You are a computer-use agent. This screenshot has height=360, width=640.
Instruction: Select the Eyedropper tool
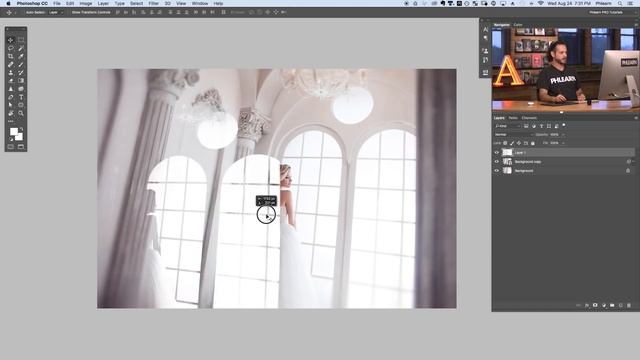(21, 56)
